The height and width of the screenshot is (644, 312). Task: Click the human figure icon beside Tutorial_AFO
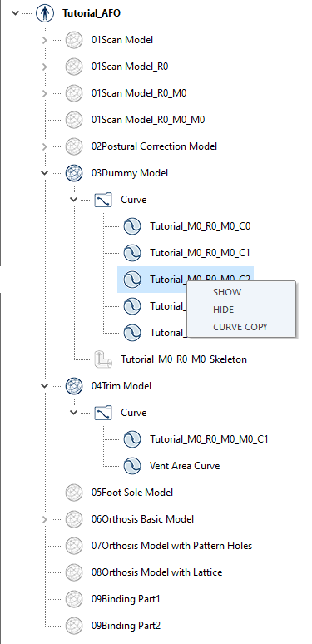point(45,13)
